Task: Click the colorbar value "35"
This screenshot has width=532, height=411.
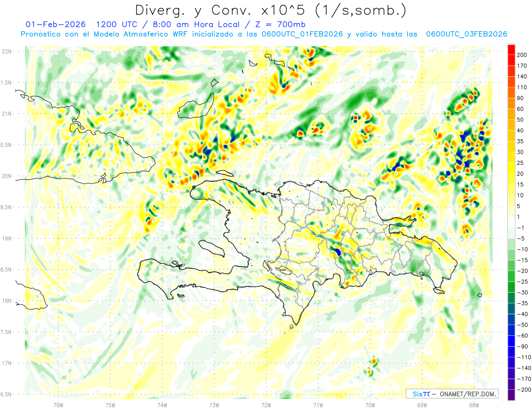Action: (x=521, y=141)
